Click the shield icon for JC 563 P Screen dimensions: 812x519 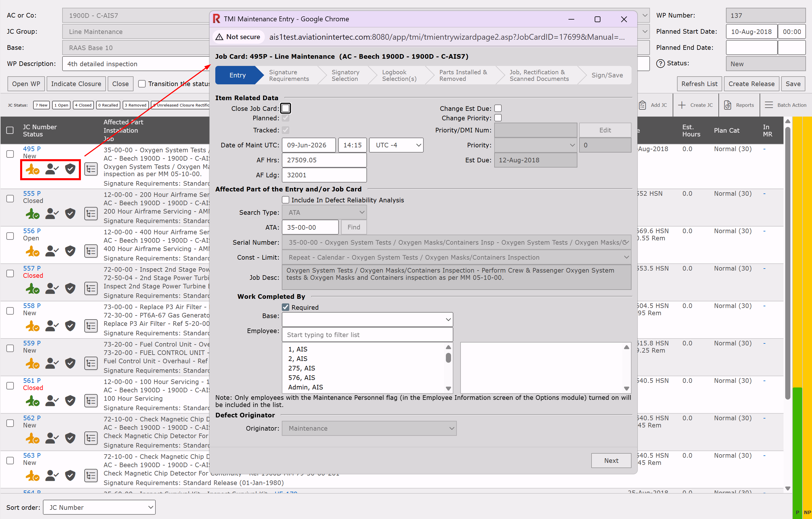click(70, 476)
